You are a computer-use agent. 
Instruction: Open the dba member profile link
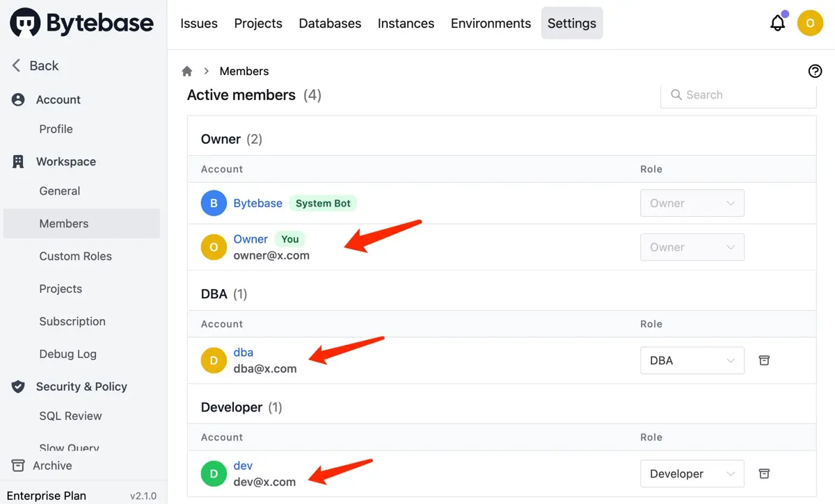click(x=244, y=352)
